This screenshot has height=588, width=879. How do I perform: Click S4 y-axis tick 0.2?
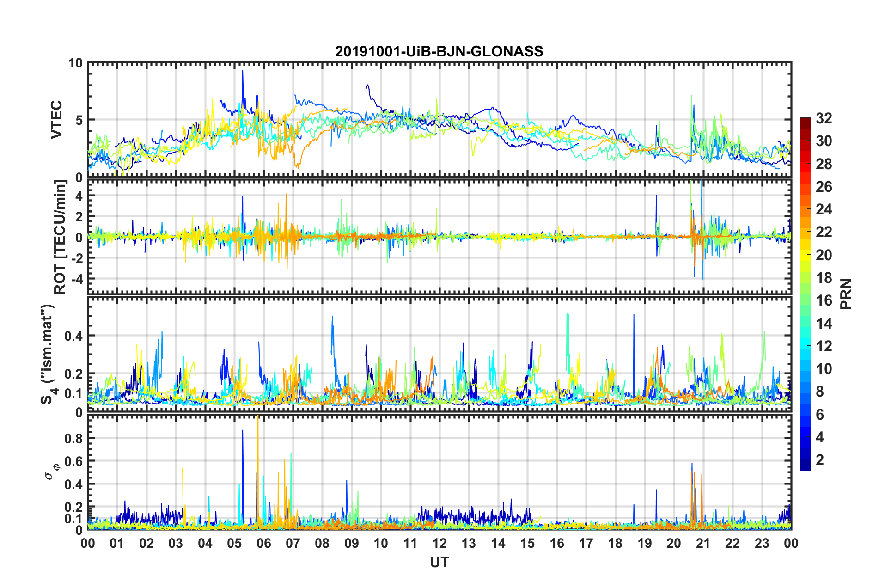click(x=73, y=374)
